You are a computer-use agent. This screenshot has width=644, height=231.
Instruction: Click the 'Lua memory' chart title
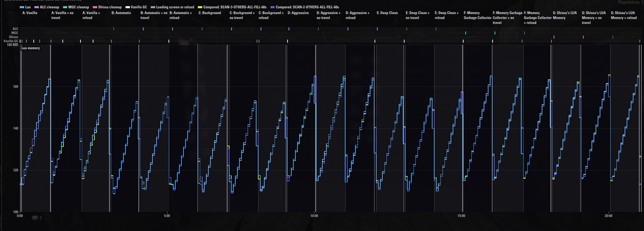pyautogui.click(x=30, y=48)
